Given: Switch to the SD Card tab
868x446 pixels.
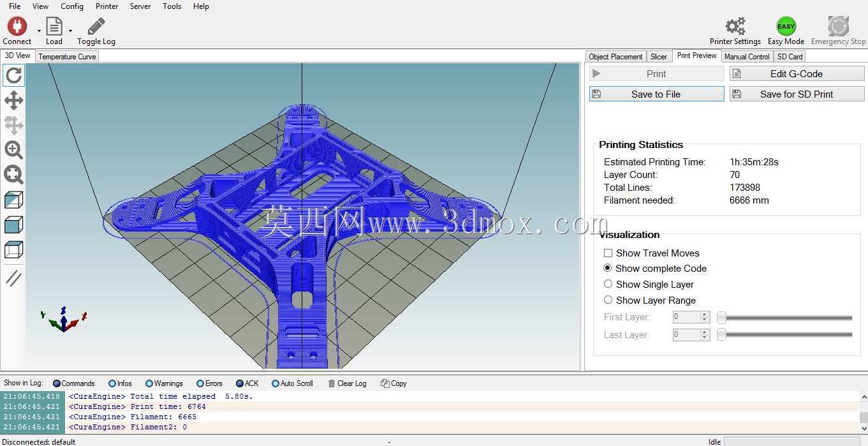Looking at the screenshot, I should [x=790, y=57].
